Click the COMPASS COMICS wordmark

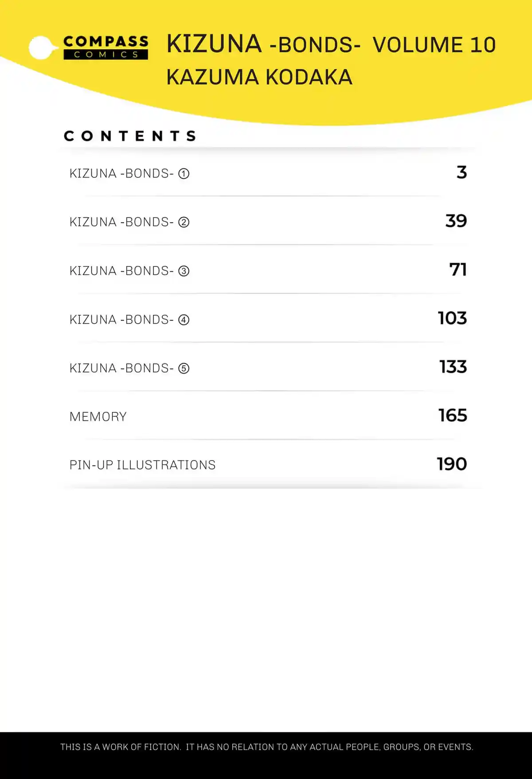106,47
